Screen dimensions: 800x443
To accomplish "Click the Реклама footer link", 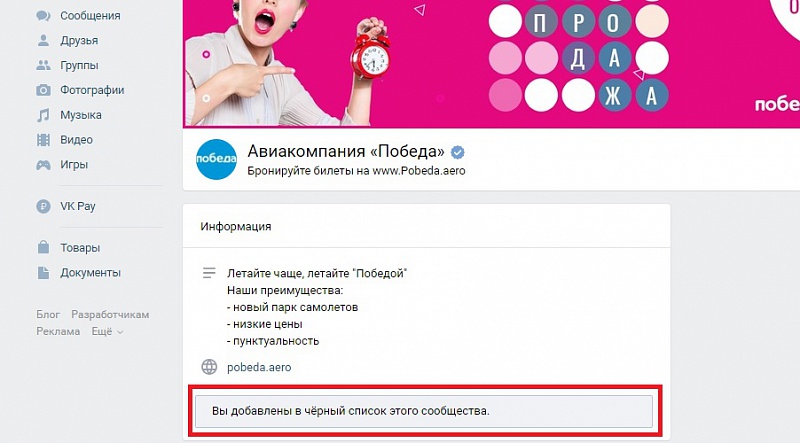I will [58, 332].
